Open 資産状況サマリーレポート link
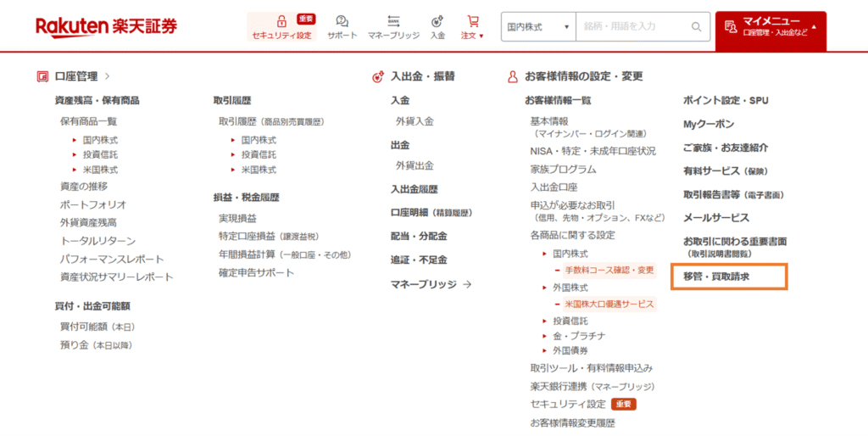 (116, 277)
